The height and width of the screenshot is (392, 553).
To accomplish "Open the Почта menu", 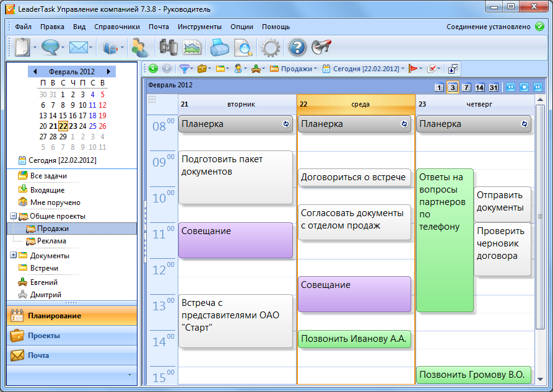I will (159, 27).
